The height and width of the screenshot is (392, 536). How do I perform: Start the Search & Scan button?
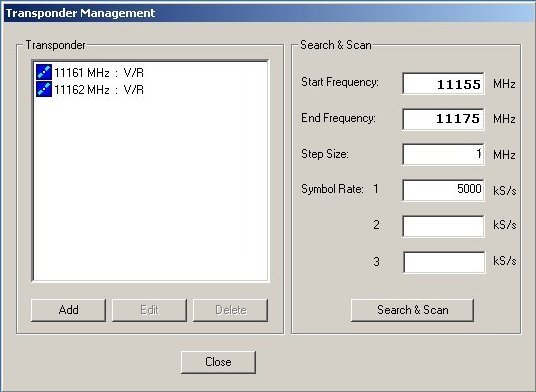tap(412, 310)
